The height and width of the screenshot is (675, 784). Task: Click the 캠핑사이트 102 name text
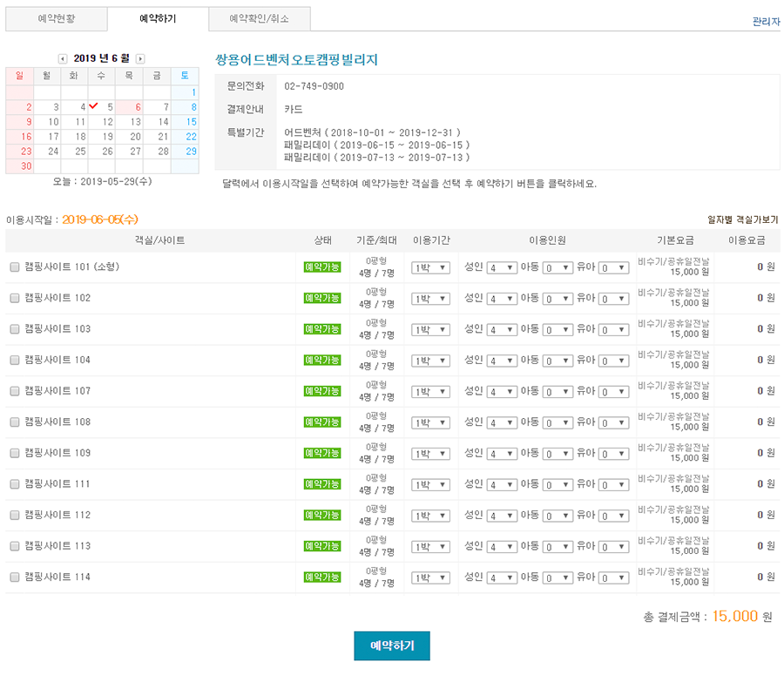pyautogui.click(x=57, y=298)
